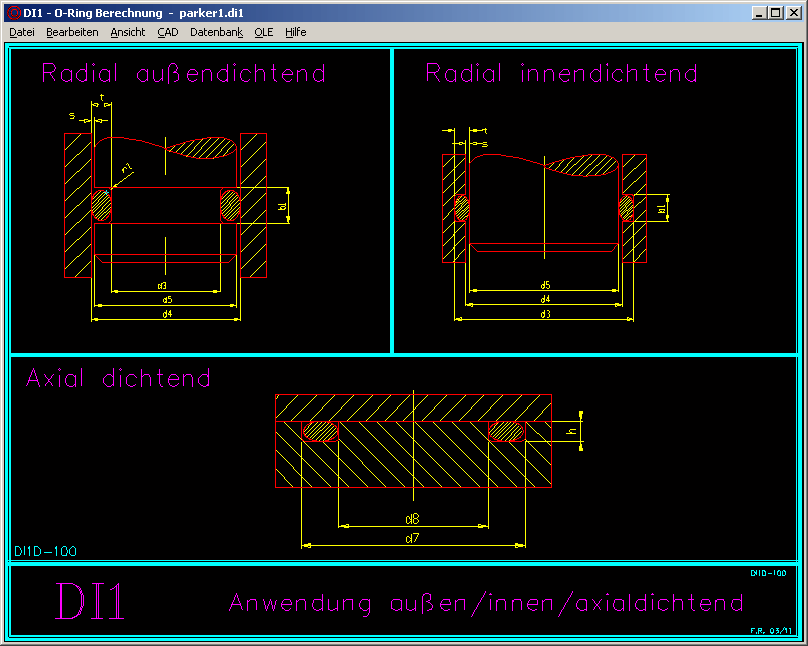The width and height of the screenshot is (808, 646).
Task: Open the OLE menu
Action: pyautogui.click(x=264, y=32)
